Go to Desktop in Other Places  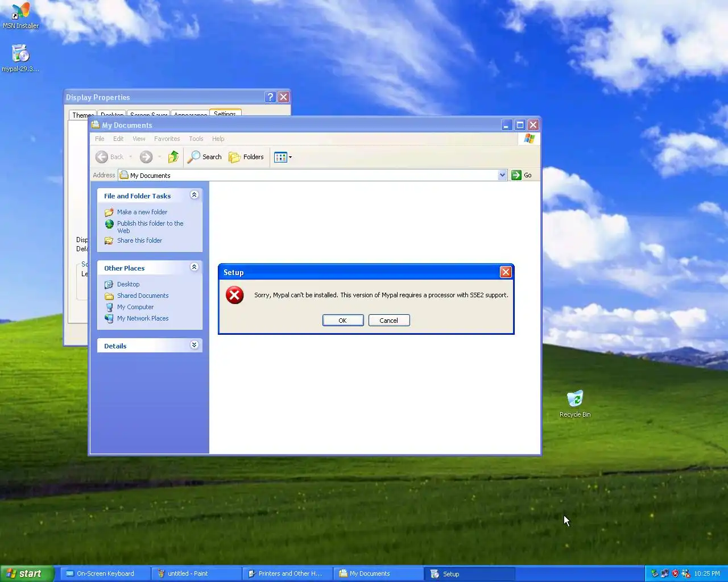coord(128,284)
